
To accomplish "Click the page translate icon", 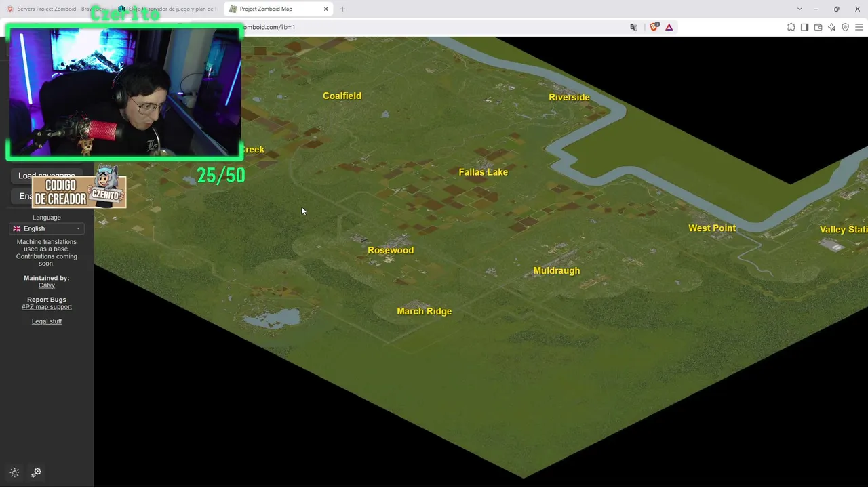I will (633, 27).
